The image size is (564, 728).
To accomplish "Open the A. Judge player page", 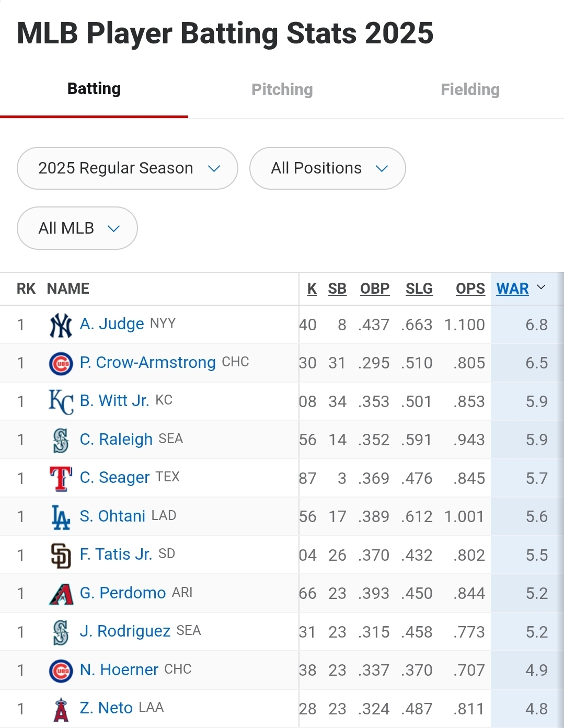I will tap(112, 324).
